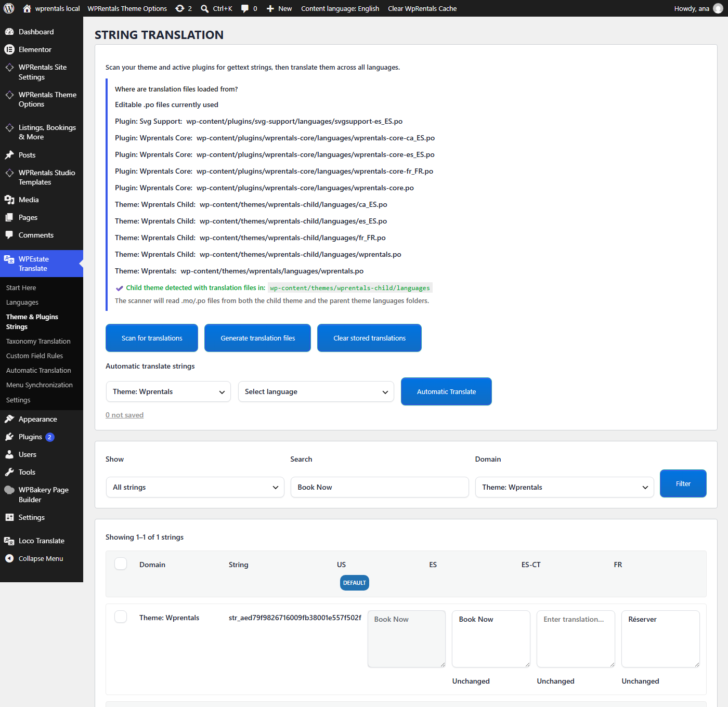Open the Appearance paintbrush icon
This screenshot has height=707, width=728.
9,419
